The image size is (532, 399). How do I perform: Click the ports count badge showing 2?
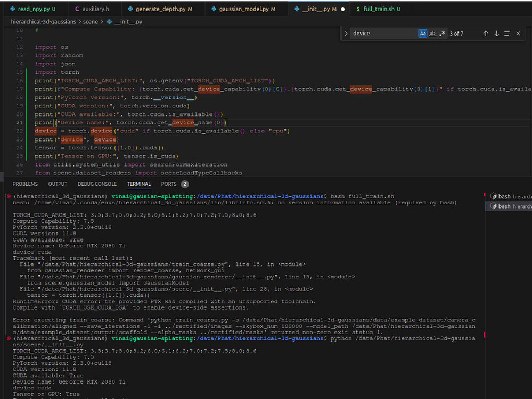click(x=185, y=184)
